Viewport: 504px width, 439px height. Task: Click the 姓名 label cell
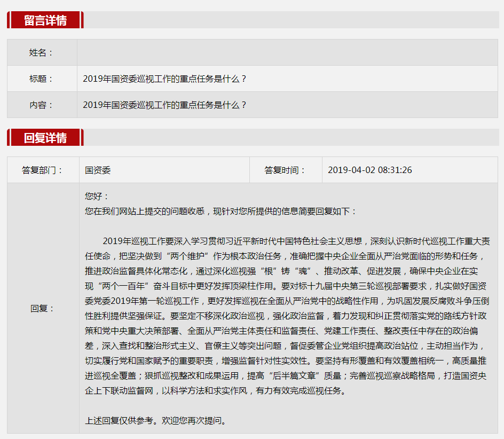(42, 52)
